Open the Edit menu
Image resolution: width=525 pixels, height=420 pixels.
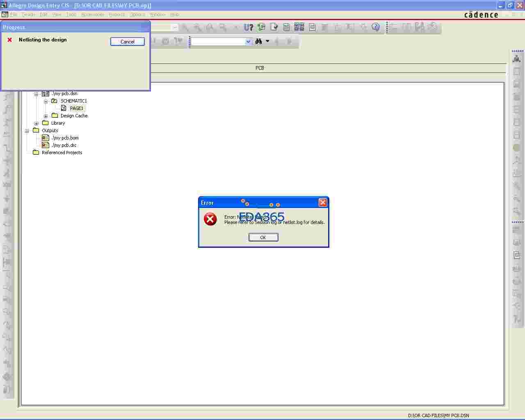tap(43, 14)
